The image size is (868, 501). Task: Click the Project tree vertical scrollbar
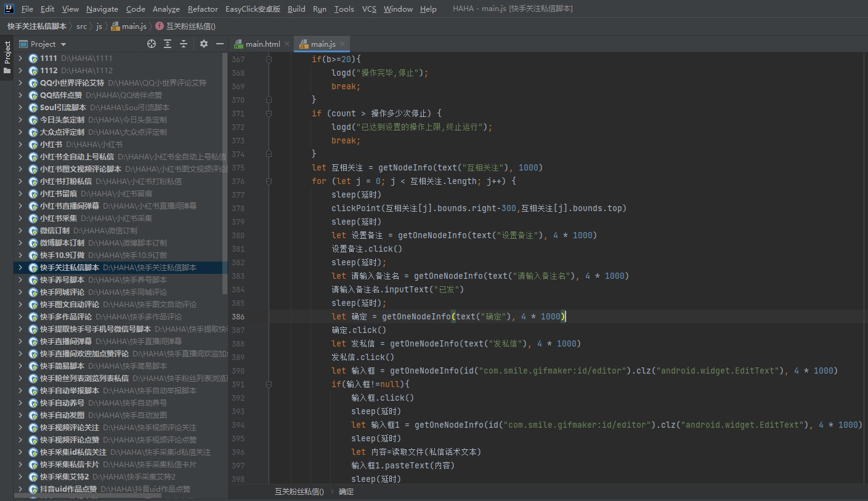(225, 172)
